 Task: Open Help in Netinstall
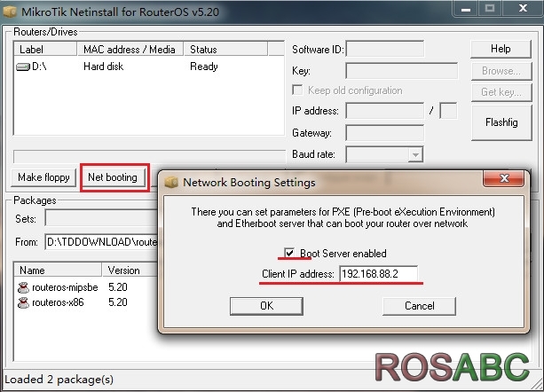tap(501, 49)
